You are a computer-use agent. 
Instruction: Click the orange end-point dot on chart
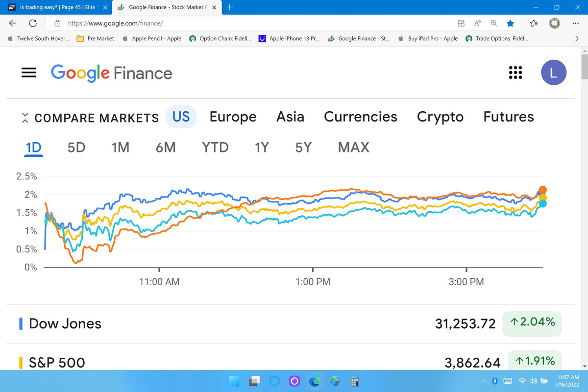543,190
